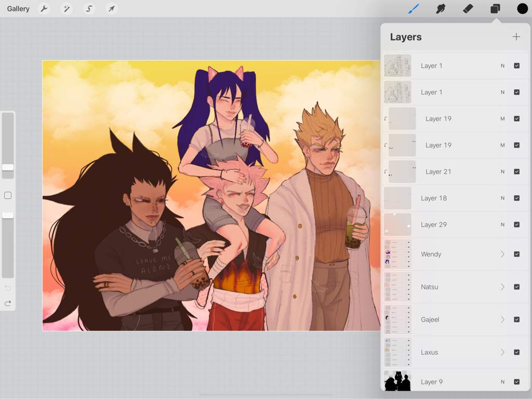This screenshot has height=399, width=532.
Task: Select the 'Natsu' group name
Action: click(x=430, y=287)
